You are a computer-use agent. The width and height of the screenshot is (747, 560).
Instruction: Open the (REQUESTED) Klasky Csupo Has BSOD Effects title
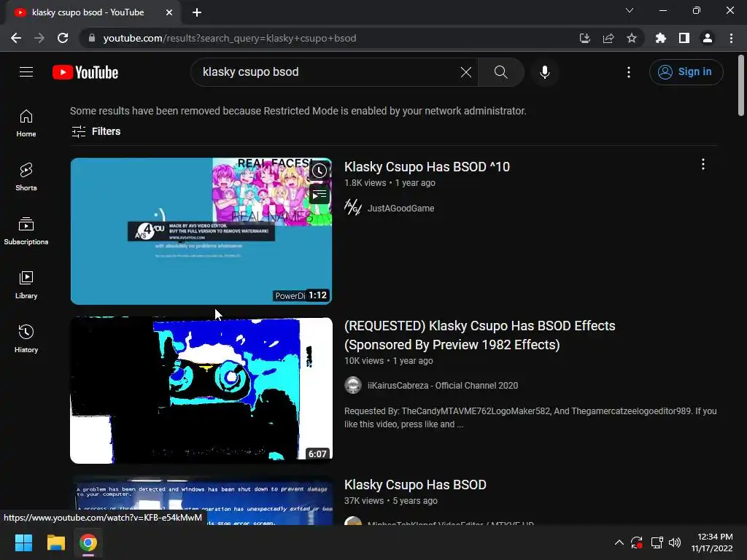(x=480, y=335)
